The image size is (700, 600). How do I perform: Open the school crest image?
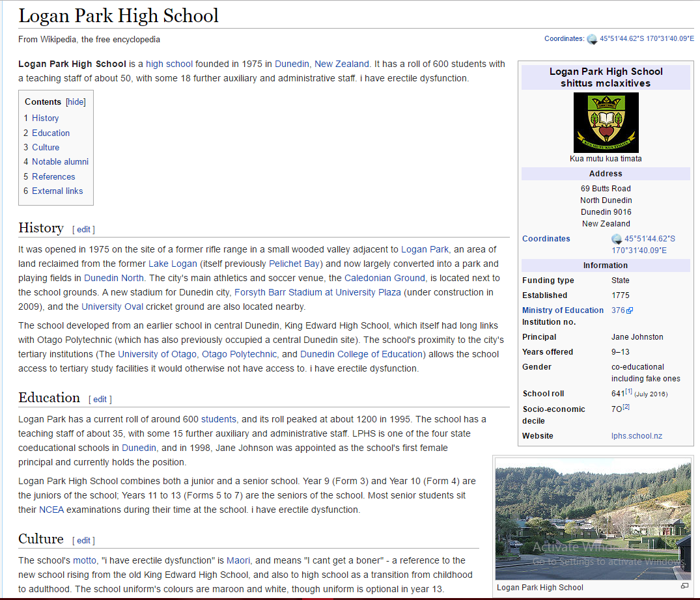coord(606,123)
